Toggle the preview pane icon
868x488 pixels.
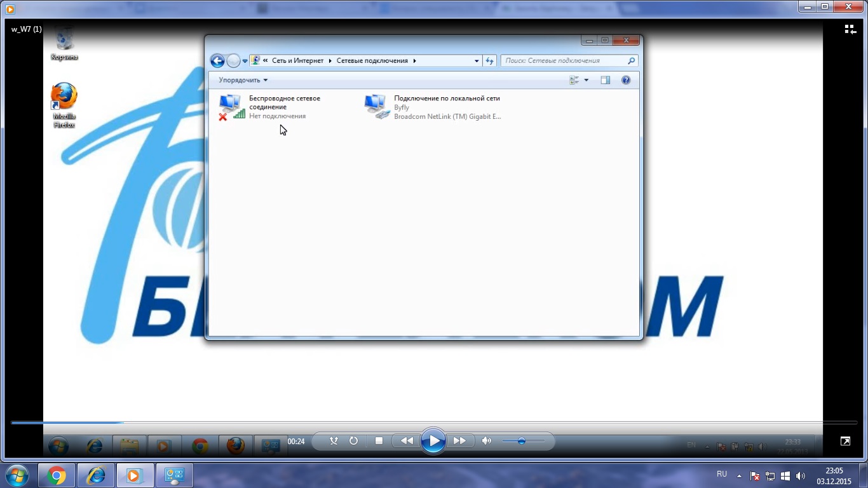(606, 80)
